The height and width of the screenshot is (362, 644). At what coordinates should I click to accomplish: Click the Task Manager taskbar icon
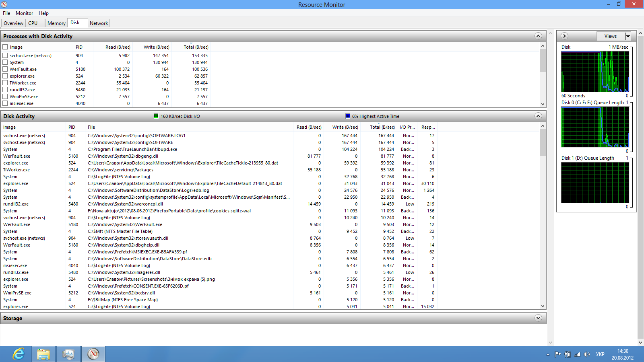[68, 354]
